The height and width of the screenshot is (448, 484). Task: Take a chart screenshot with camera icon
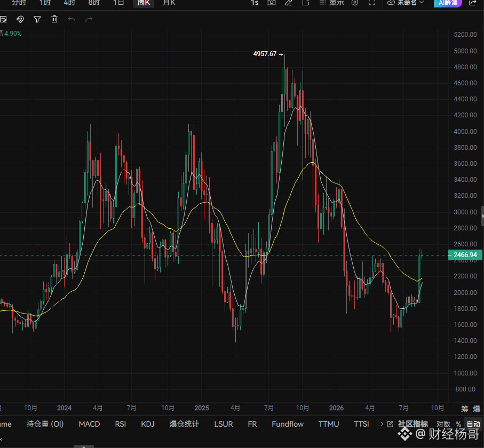[x=272, y=3]
